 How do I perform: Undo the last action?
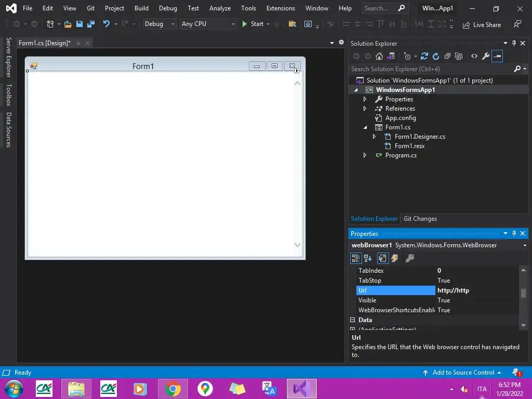pos(107,24)
